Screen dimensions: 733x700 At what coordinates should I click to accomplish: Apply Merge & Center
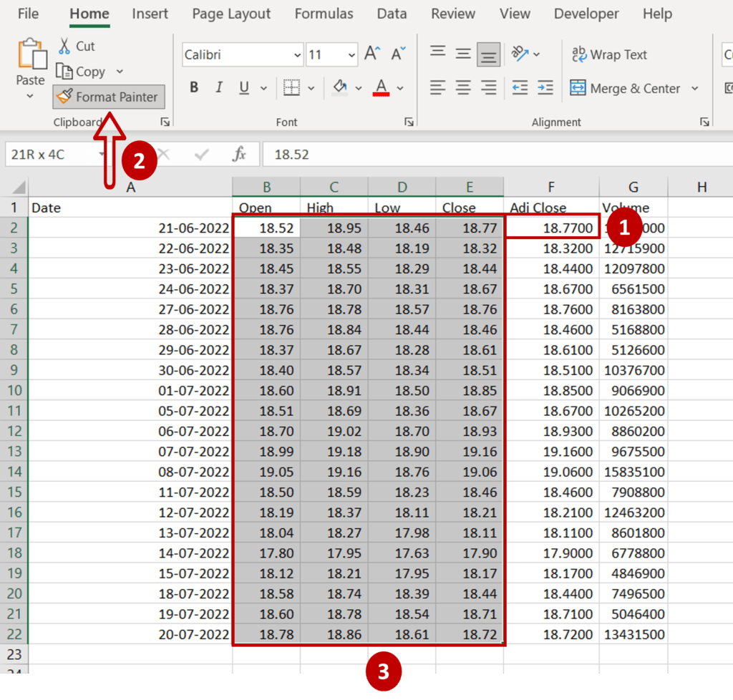tap(626, 88)
